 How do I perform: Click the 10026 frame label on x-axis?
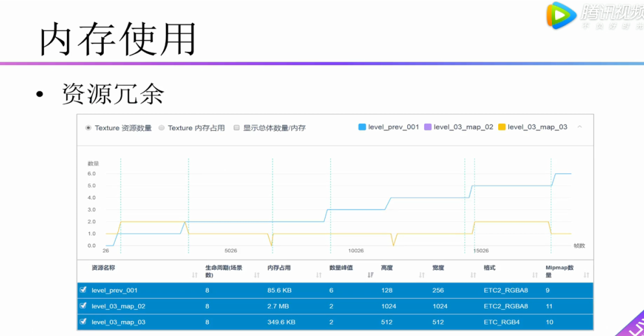[355, 250]
